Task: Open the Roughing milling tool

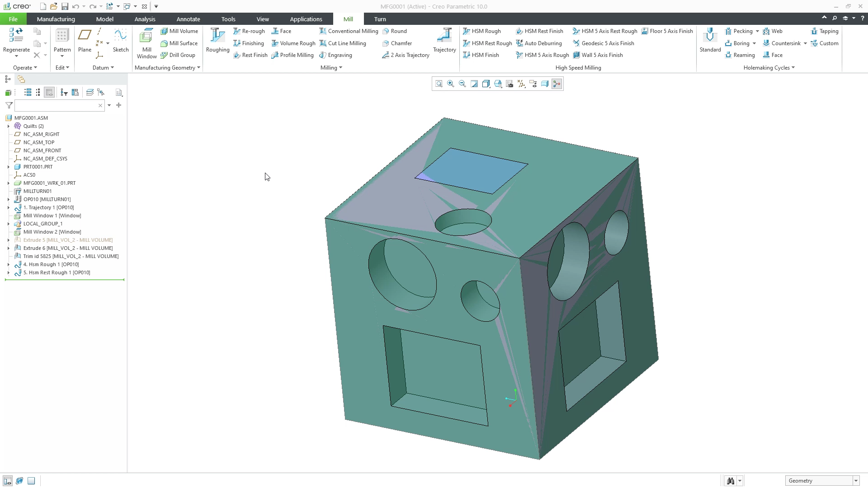Action: click(217, 42)
